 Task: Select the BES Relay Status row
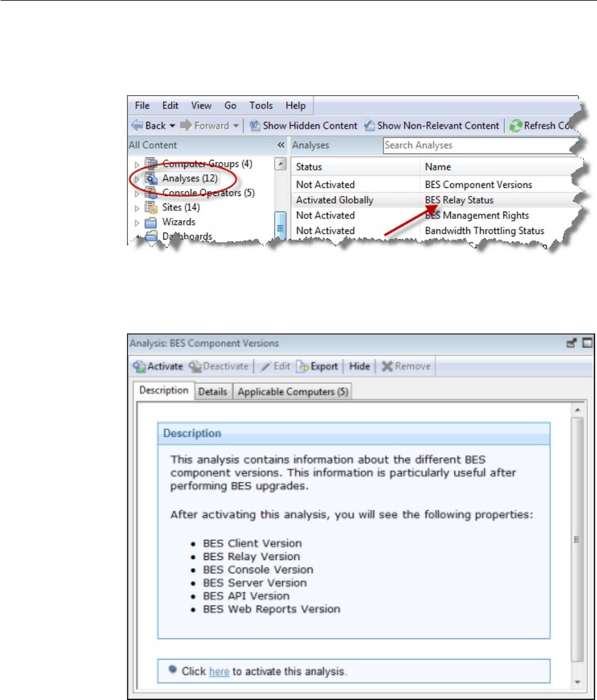tap(436, 200)
